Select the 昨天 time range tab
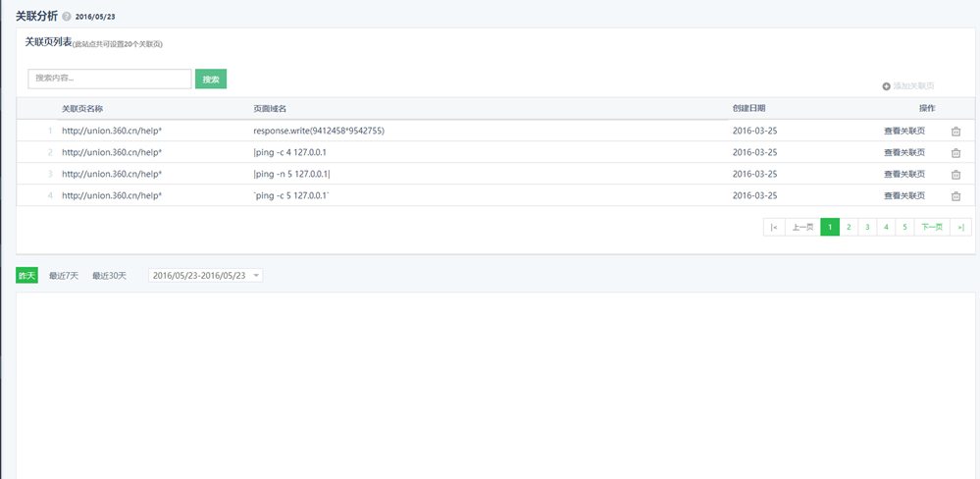Screen dimensions: 980x479 coord(26,276)
